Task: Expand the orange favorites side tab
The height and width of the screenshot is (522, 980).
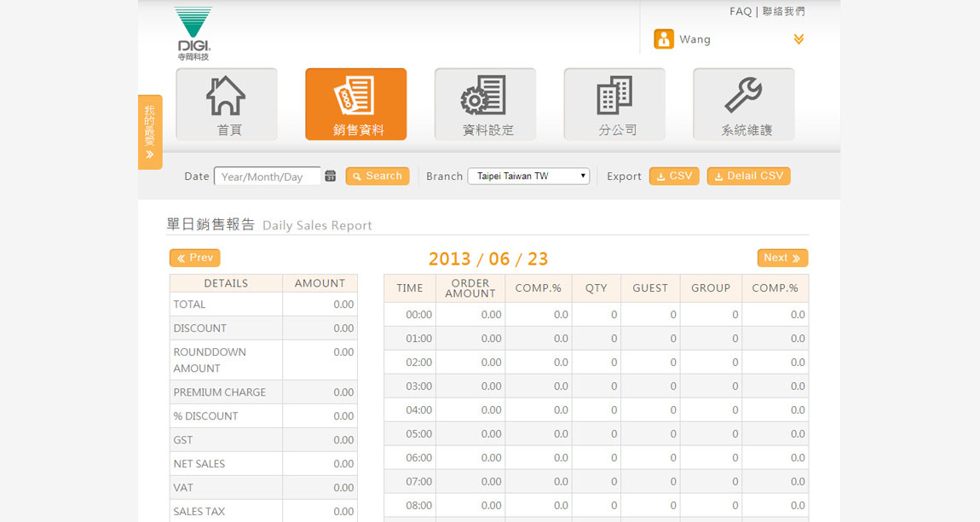Action: tap(150, 132)
